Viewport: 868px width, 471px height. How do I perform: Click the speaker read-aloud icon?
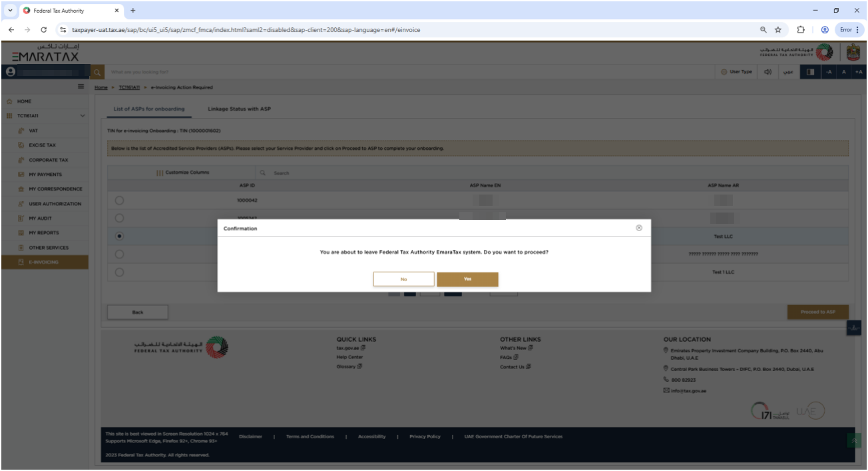pyautogui.click(x=767, y=71)
